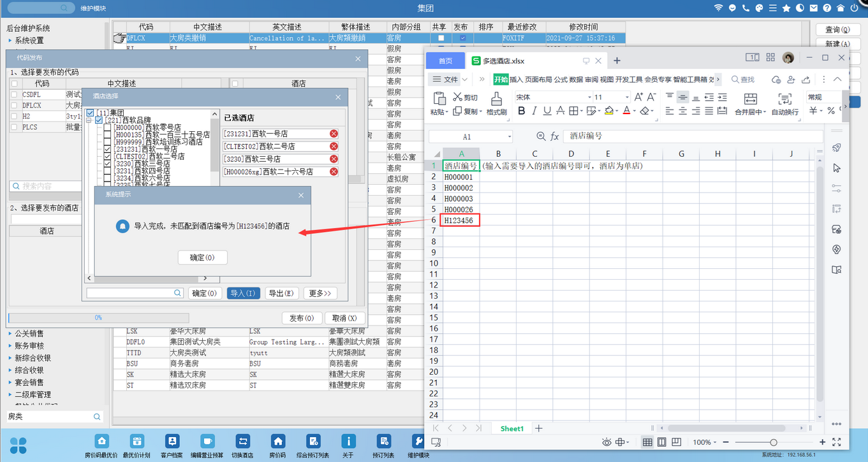Click the eye protection mode icon
Image resolution: width=868 pixels, height=462 pixels.
point(607,442)
